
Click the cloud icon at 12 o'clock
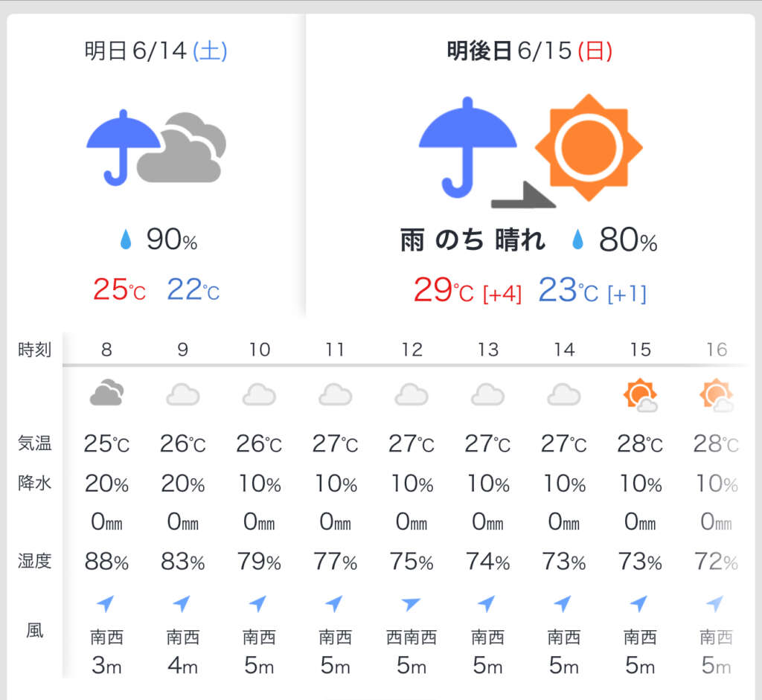[412, 394]
